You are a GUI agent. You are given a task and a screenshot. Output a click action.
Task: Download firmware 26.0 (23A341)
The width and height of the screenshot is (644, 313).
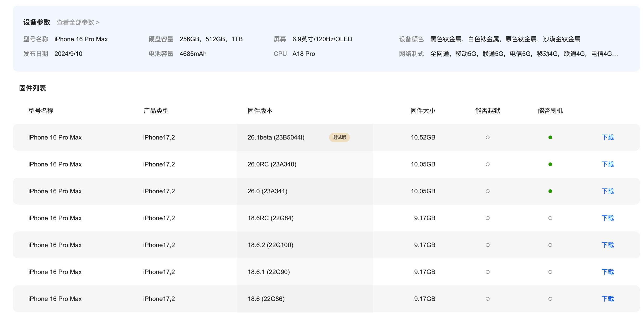click(607, 191)
